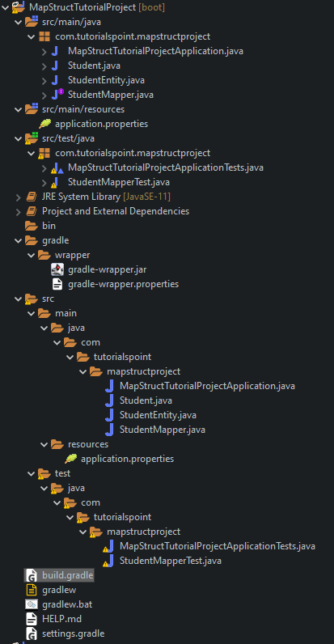Screen dimensions: 334x644
Task: Click the settings.gradle file icon
Action: click(x=32, y=633)
